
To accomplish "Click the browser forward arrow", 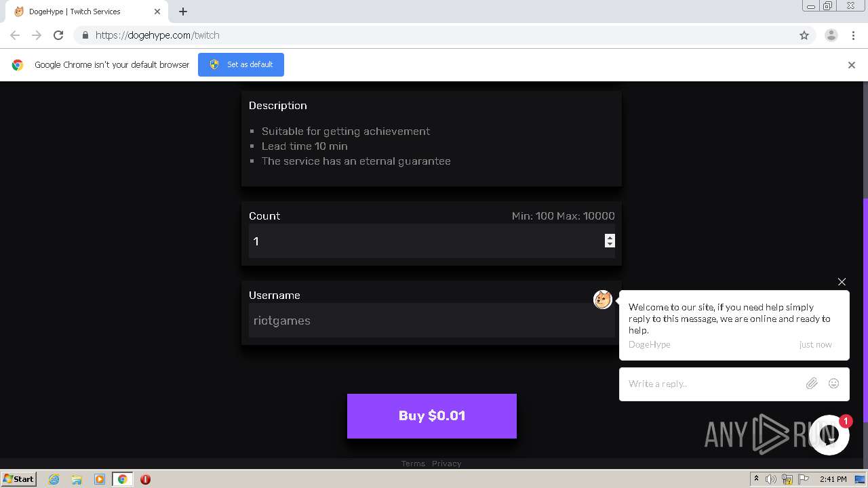I will point(37,35).
